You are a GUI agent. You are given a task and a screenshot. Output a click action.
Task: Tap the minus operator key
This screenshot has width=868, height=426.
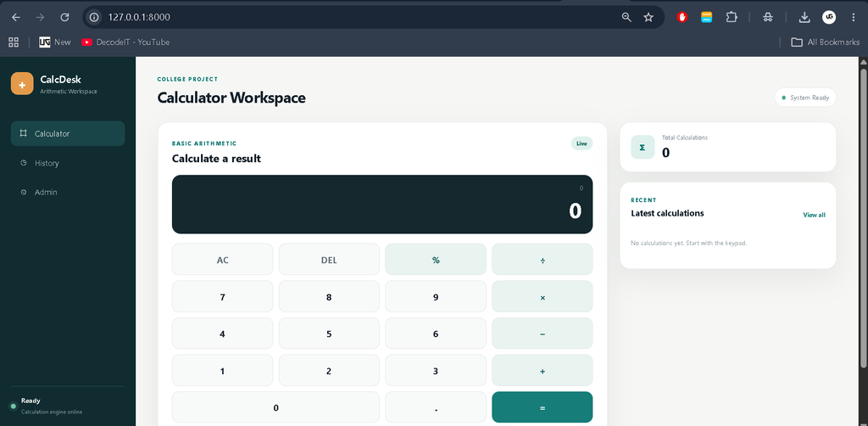pyautogui.click(x=542, y=334)
